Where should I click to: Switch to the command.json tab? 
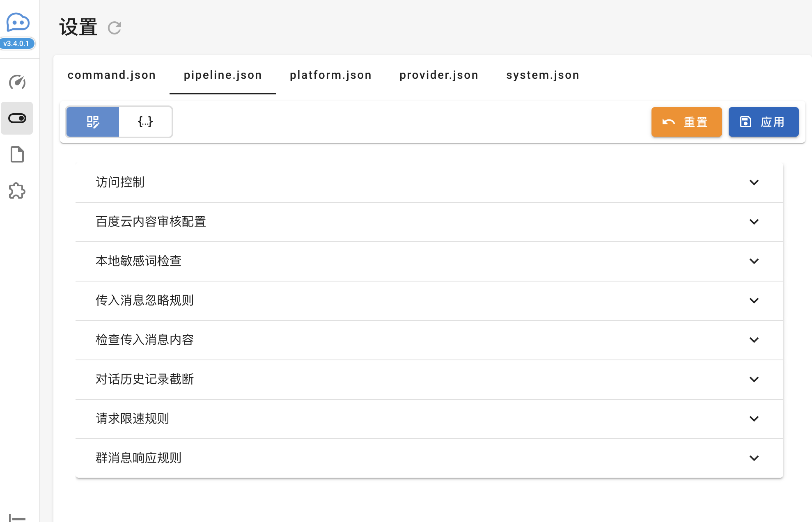[x=112, y=75]
